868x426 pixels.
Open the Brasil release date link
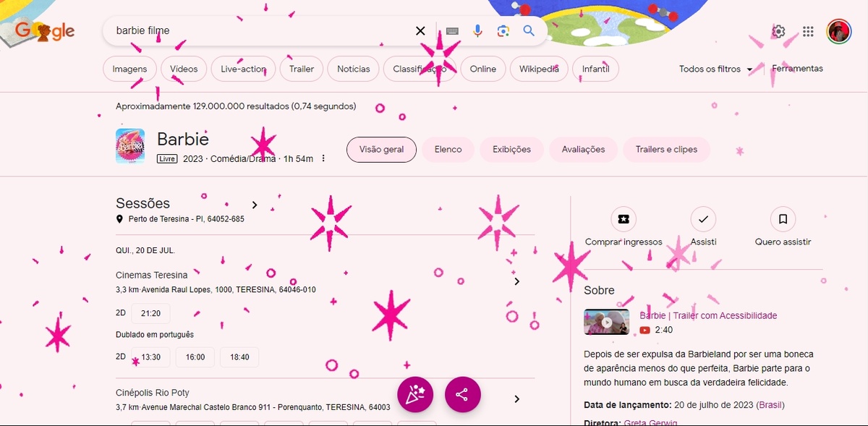(x=770, y=404)
